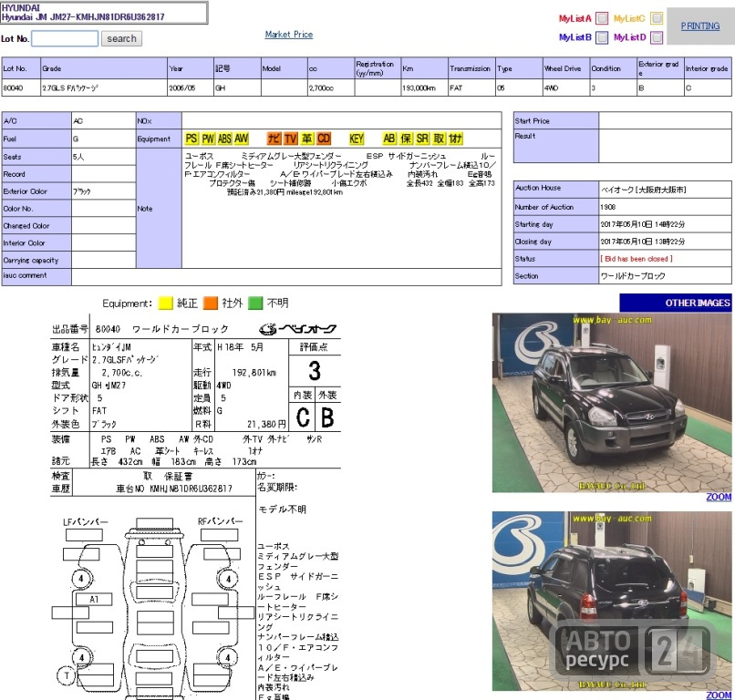Open the front view car photo
The width and height of the screenshot is (735, 700).
coord(612,403)
